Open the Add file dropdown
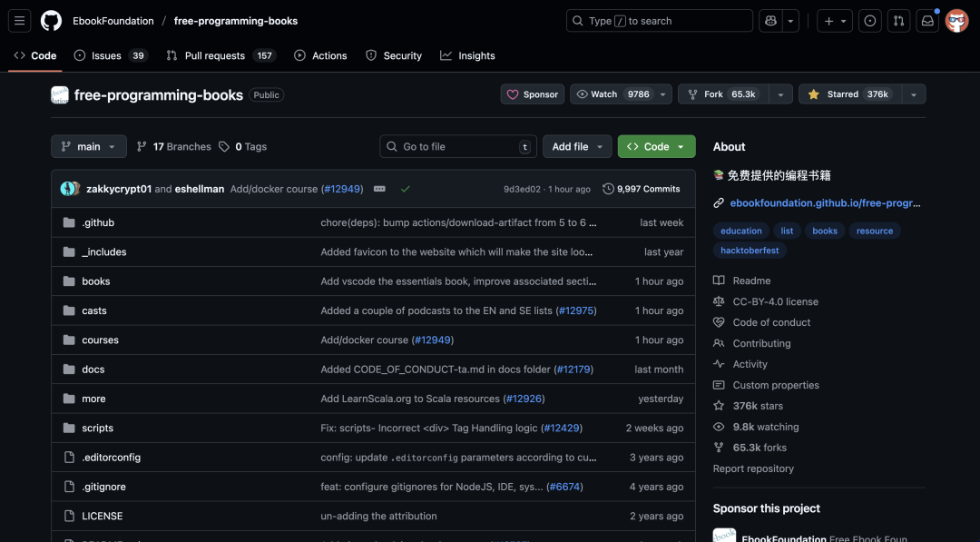980x542 pixels. coord(577,146)
